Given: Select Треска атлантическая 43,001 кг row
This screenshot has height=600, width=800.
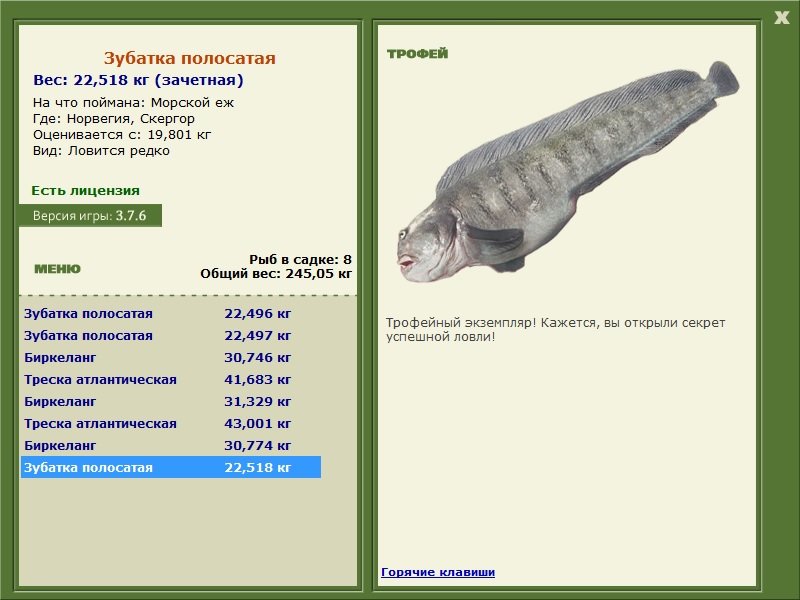Looking at the screenshot, I should pos(171,423).
